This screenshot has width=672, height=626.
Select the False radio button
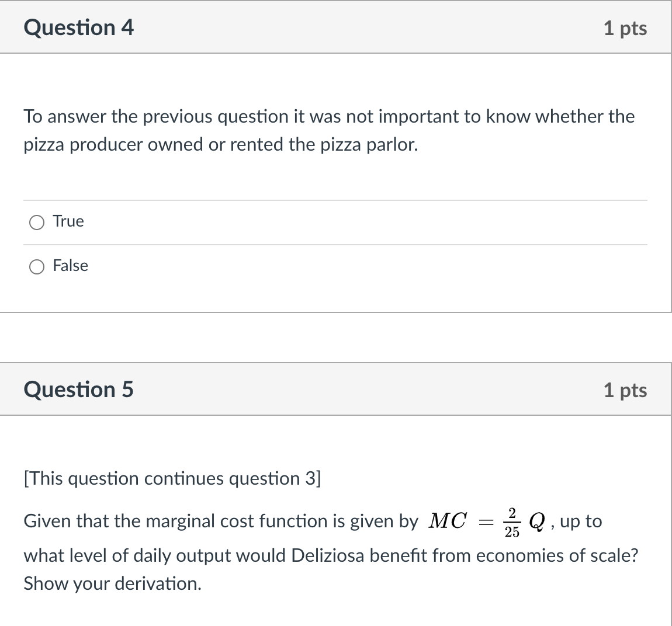36,266
